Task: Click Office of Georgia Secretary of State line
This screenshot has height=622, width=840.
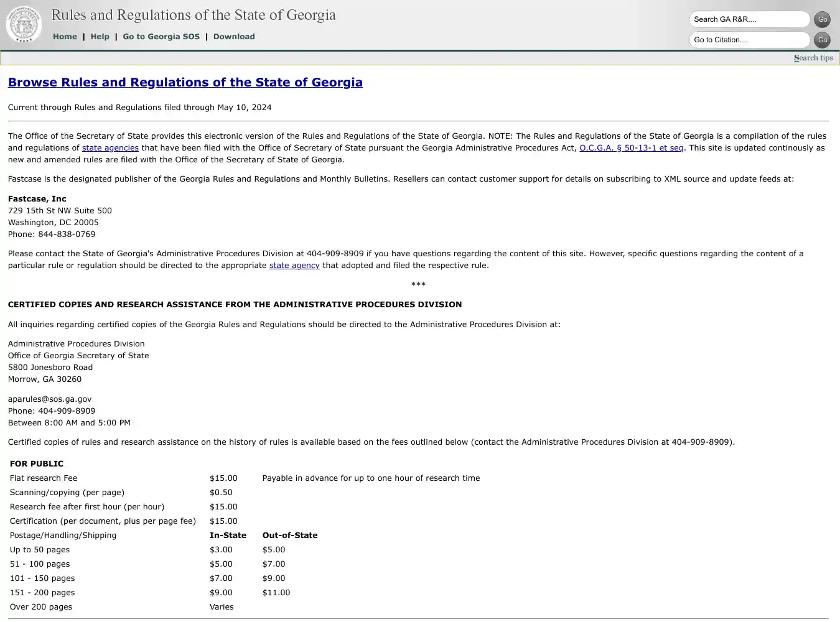Action: [78, 356]
